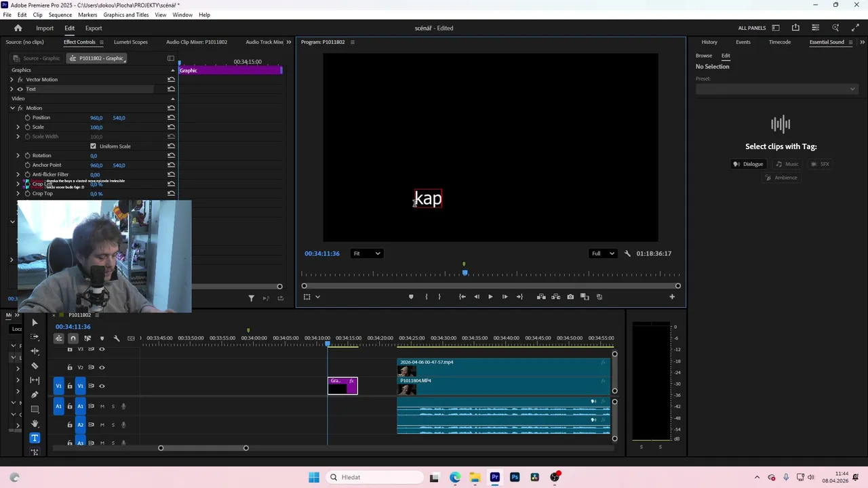868x488 pixels.
Task: Step back one frame
Action: 476,297
